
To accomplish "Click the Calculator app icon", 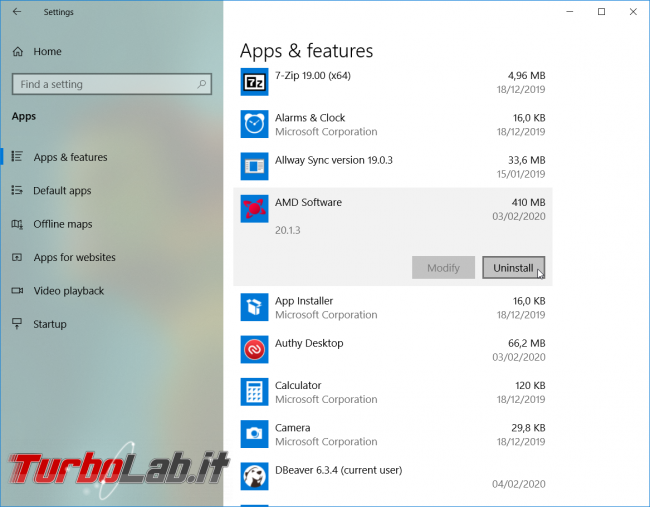I will tap(254, 392).
